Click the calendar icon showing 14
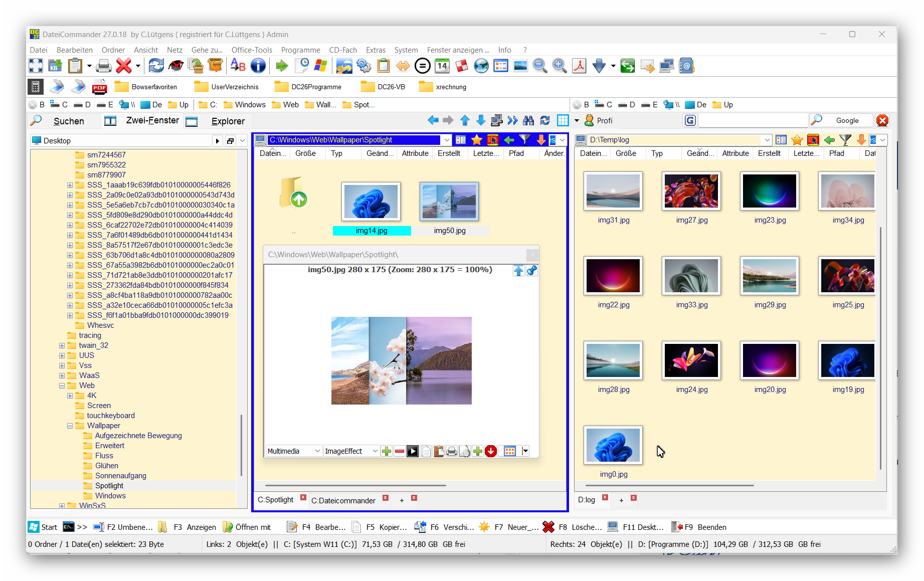This screenshot has width=924, height=581. click(x=442, y=66)
